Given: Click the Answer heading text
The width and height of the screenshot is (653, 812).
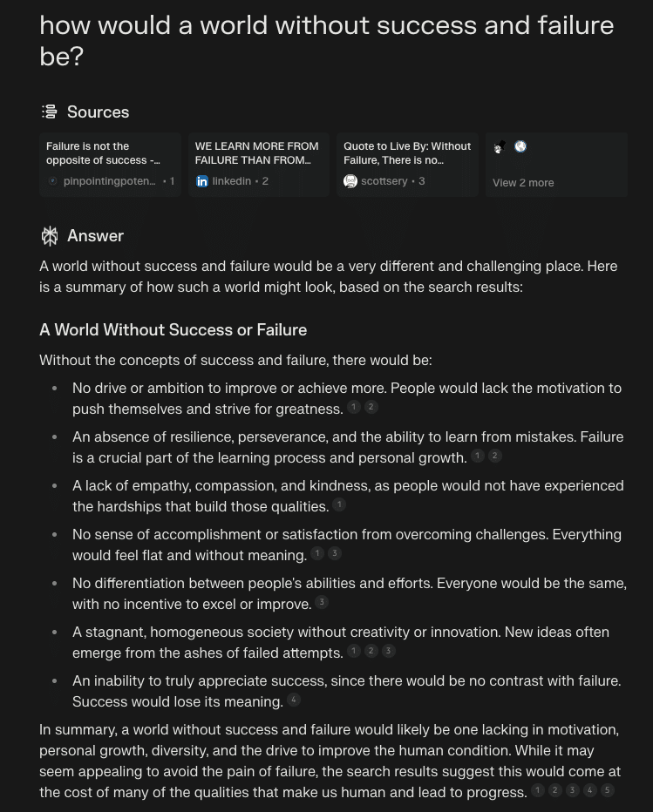Looking at the screenshot, I should 95,236.
